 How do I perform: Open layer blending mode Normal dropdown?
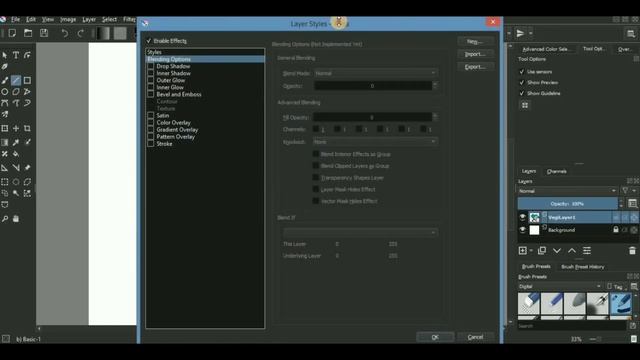pos(567,191)
